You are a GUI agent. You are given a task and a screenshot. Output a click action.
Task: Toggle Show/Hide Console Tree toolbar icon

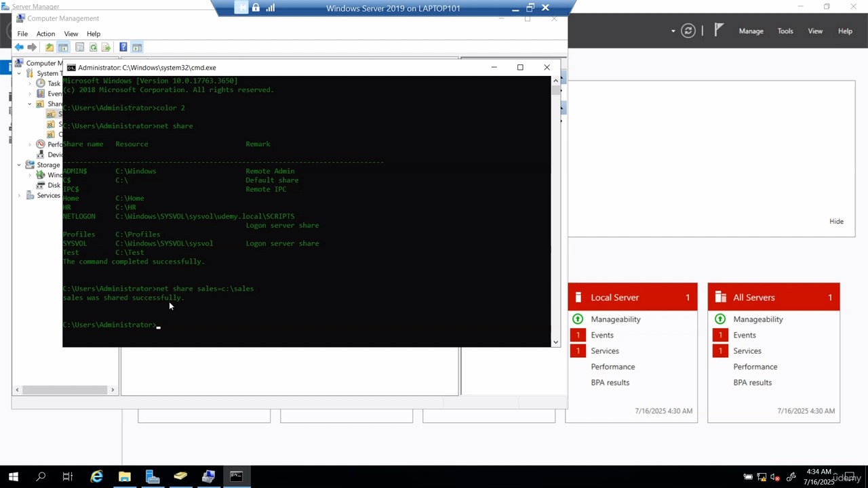tap(63, 47)
